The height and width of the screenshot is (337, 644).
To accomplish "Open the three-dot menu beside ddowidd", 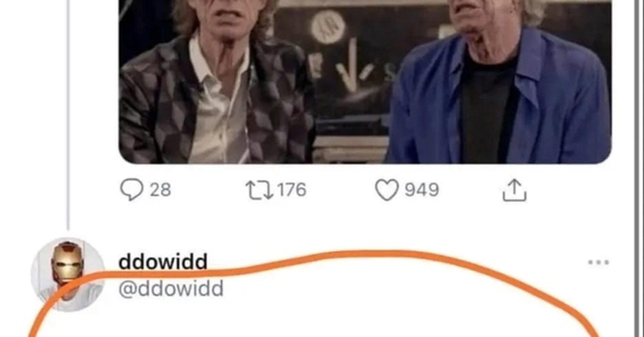I will coord(599,262).
